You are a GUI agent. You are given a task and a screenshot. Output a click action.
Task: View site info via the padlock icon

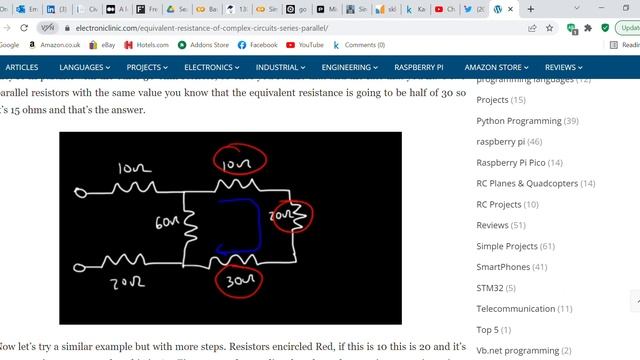(x=67, y=28)
